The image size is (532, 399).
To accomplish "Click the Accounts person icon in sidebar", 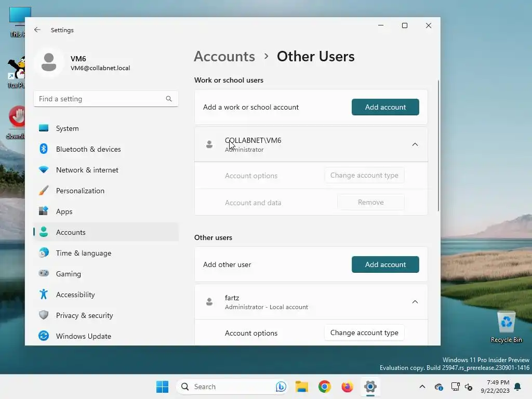I will 44,232.
